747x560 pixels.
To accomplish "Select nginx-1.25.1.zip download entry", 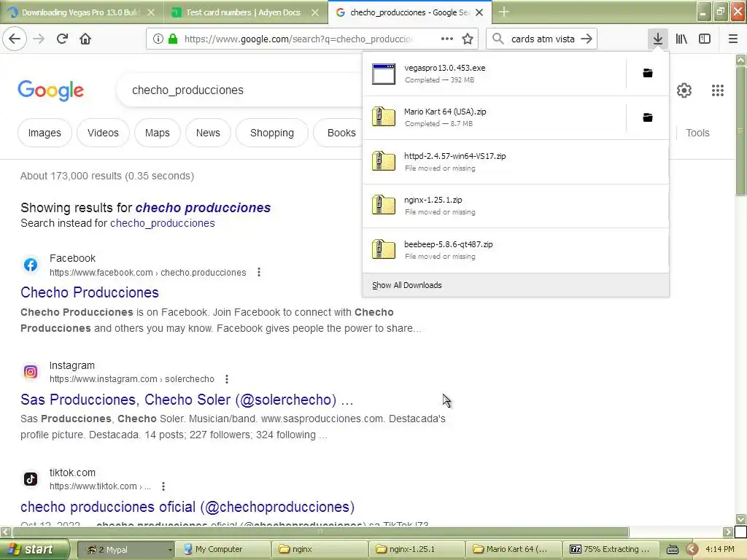I will [516, 206].
